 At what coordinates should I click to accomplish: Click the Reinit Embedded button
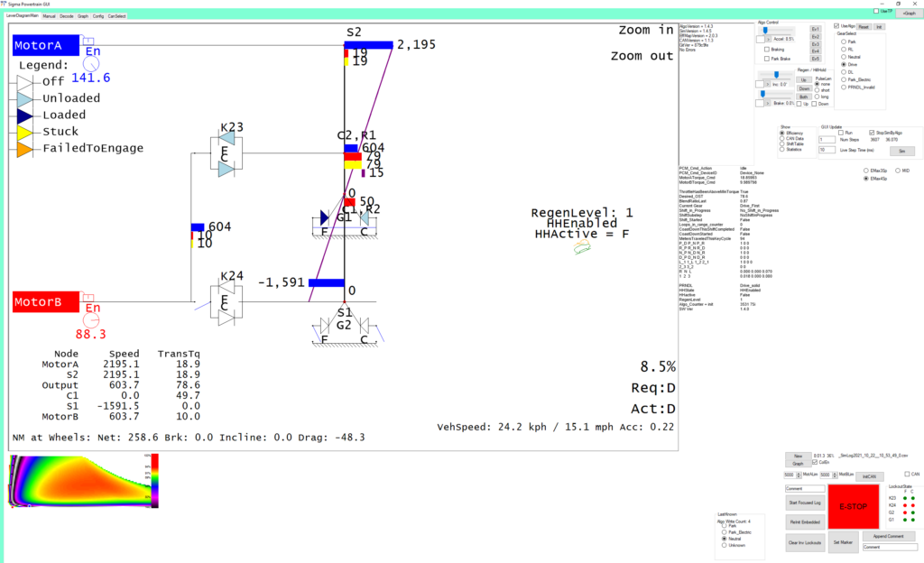point(805,521)
